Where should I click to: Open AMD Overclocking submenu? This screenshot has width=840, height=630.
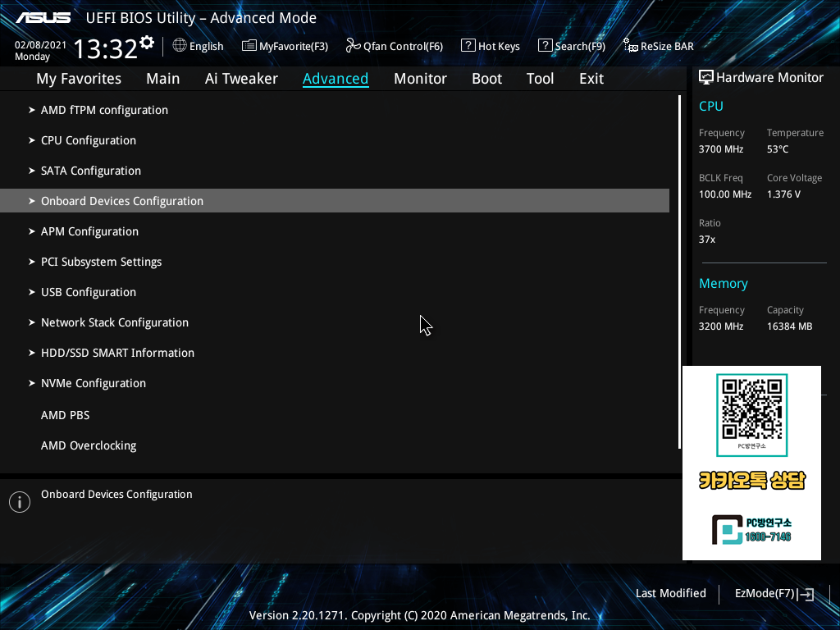[x=89, y=445]
